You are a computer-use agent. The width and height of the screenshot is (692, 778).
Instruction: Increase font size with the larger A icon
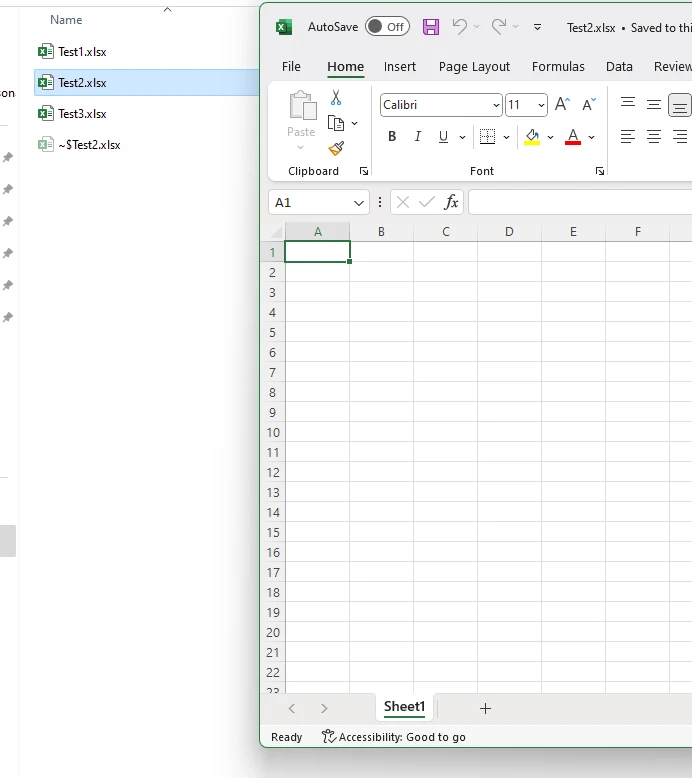pos(562,105)
